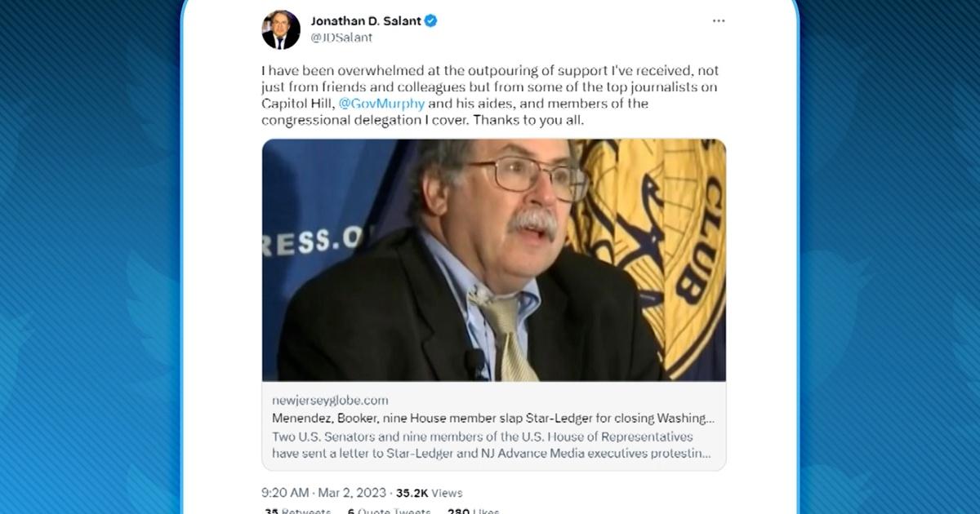Viewport: 980px width, 514px height.
Task: Follow the newjerseyglobe.com domain link
Action: (x=329, y=400)
